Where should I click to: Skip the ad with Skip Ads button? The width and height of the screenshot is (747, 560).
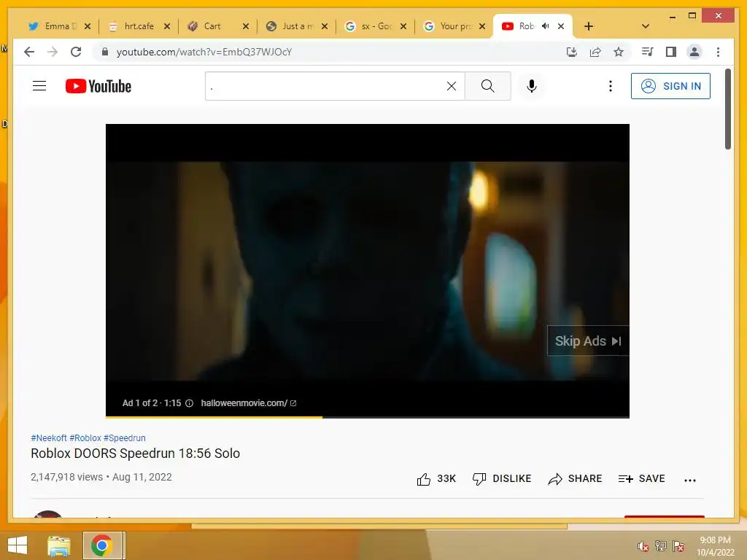click(x=588, y=341)
